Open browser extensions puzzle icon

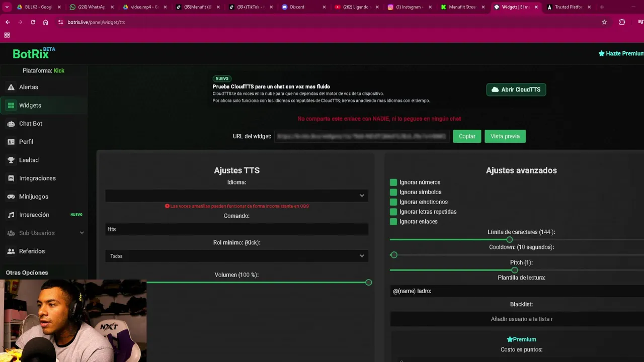coord(622,22)
